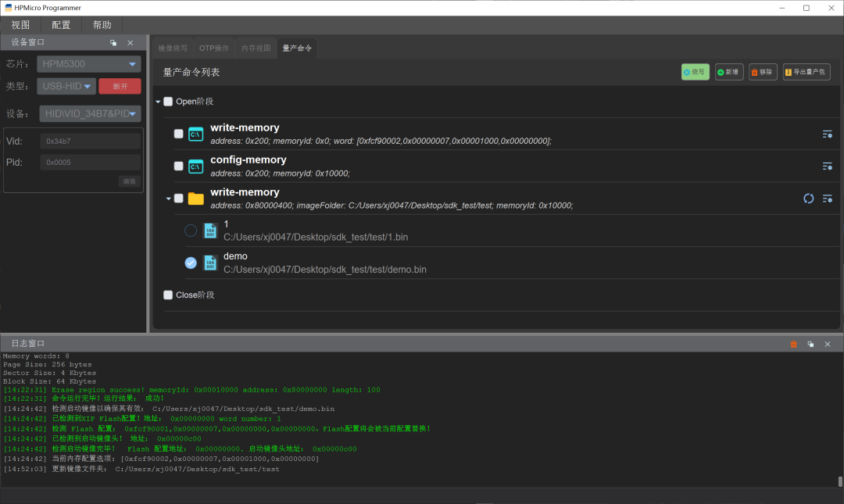Image resolution: width=844 pixels, height=504 pixels.
Task: Check the write-memory imageFolder command checkbox
Action: pyautogui.click(x=179, y=198)
